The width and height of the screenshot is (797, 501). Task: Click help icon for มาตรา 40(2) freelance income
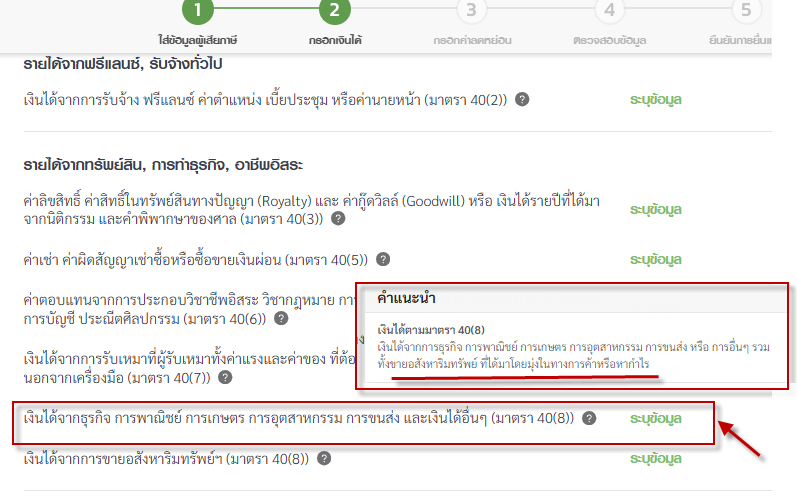tap(522, 100)
